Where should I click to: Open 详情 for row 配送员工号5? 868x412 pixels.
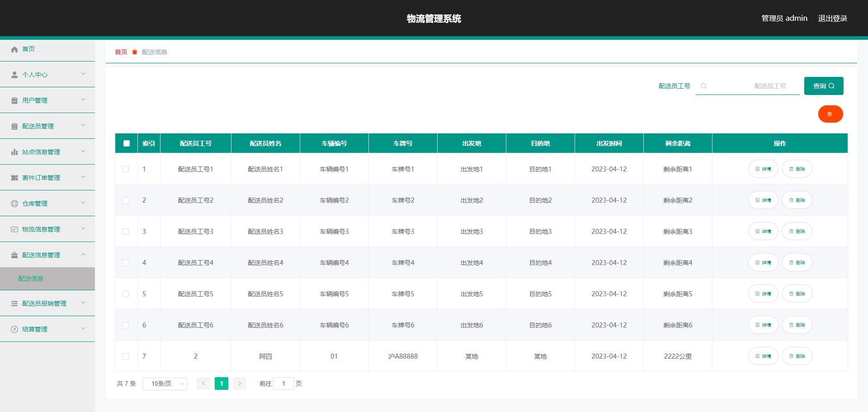click(763, 294)
